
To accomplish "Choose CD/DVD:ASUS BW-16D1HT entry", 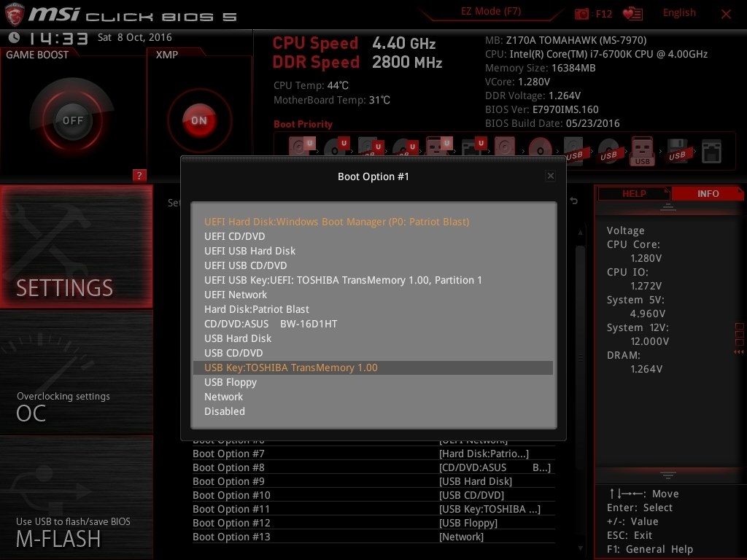I will click(373, 324).
